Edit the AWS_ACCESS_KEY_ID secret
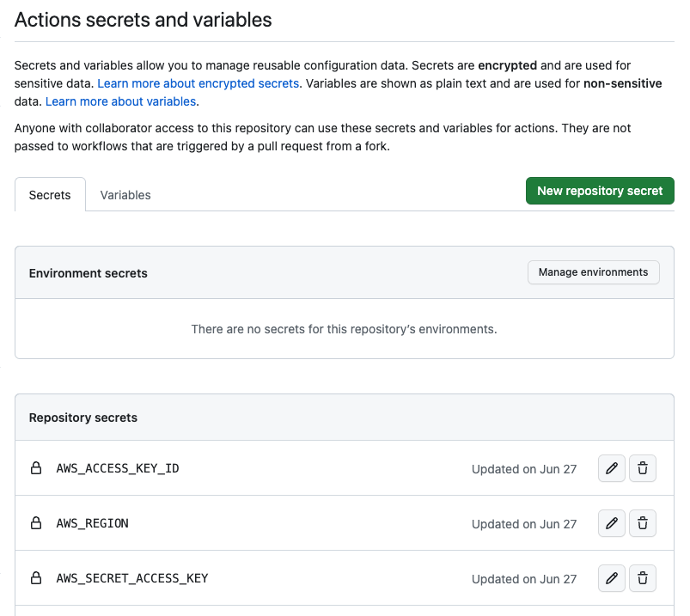The height and width of the screenshot is (616, 690). pos(611,469)
